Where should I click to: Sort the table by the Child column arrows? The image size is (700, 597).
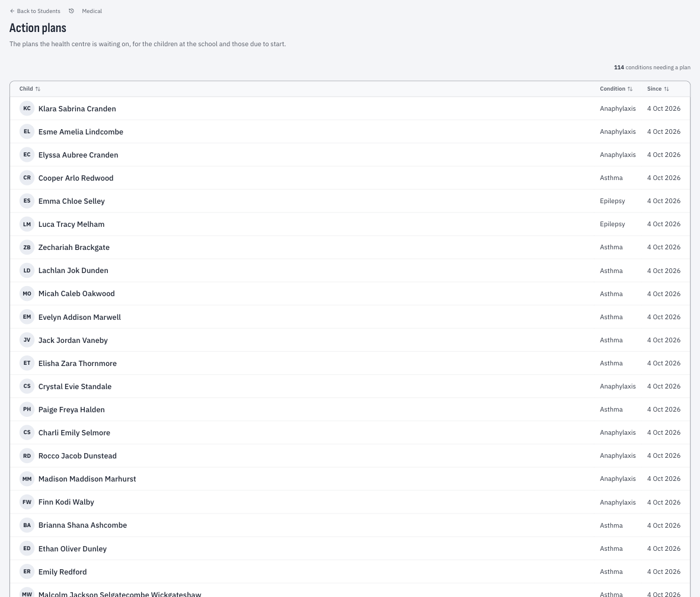pyautogui.click(x=38, y=89)
